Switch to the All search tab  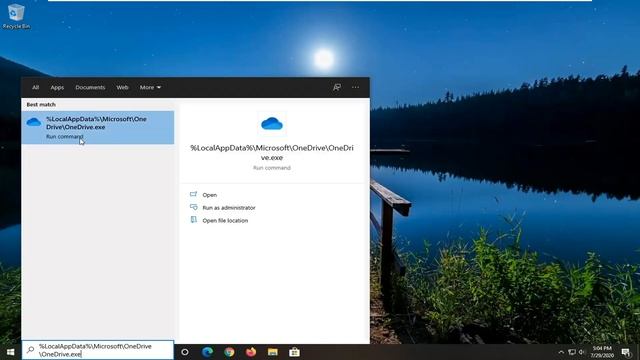pyautogui.click(x=36, y=87)
